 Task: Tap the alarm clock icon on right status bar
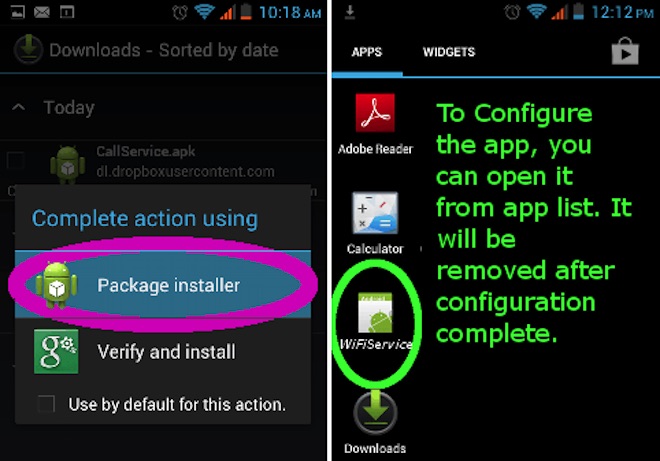[512, 12]
